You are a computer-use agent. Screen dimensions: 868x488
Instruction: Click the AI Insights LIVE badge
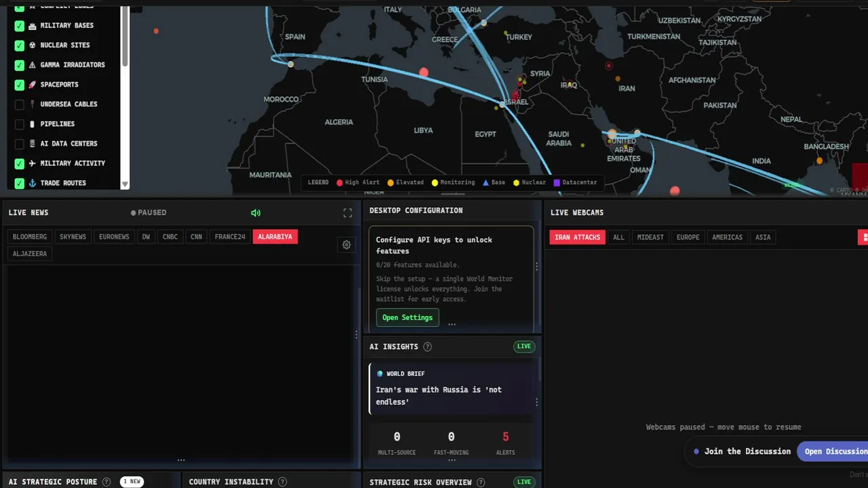coord(524,346)
